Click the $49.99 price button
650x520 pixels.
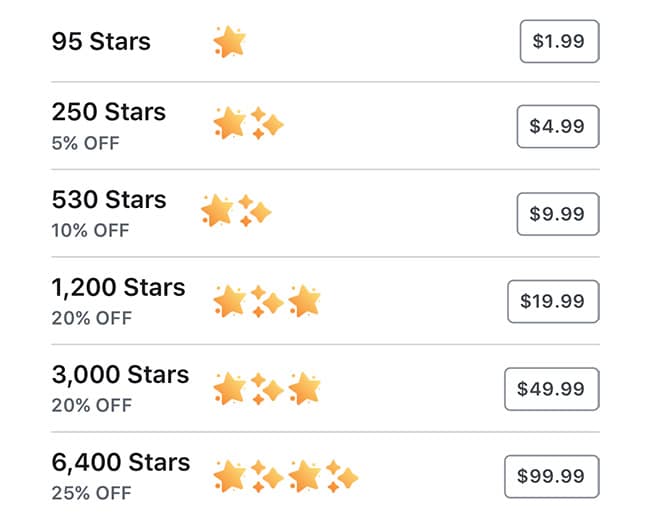pyautogui.click(x=552, y=389)
